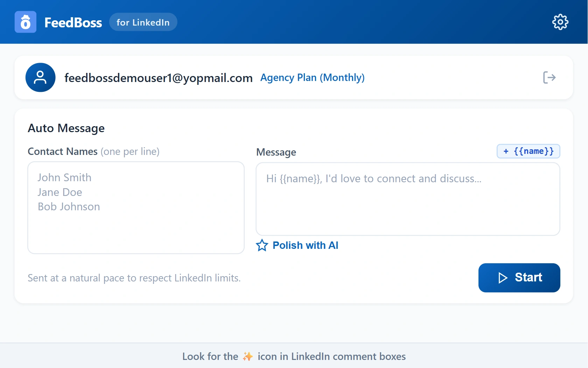
Task: Activate Polish with AI
Action: 305,245
